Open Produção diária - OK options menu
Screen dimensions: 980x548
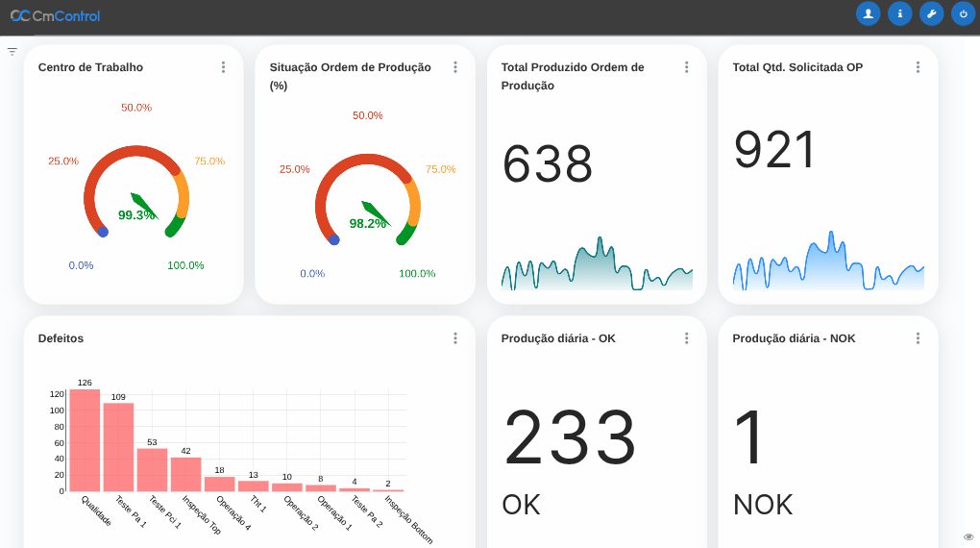click(686, 338)
